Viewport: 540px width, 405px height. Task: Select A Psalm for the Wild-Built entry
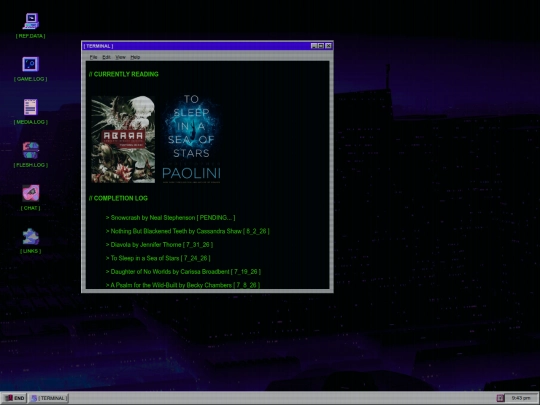183,285
